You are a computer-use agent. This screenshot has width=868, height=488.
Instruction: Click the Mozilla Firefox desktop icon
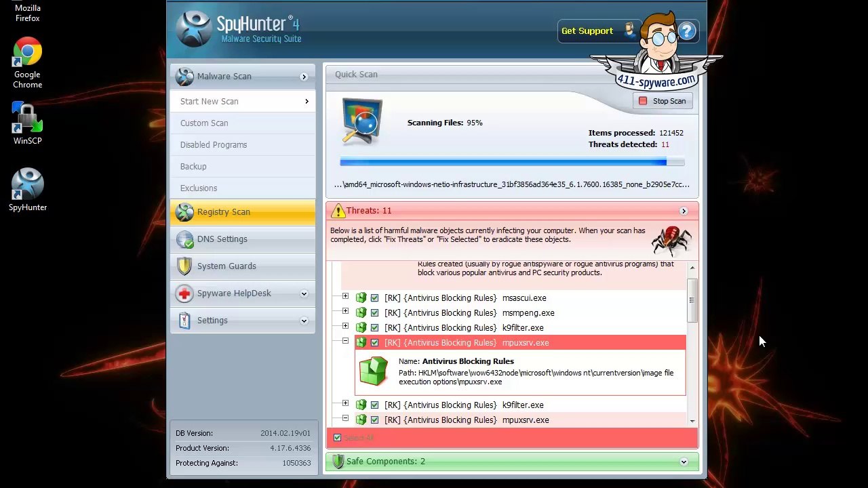pyautogui.click(x=28, y=12)
